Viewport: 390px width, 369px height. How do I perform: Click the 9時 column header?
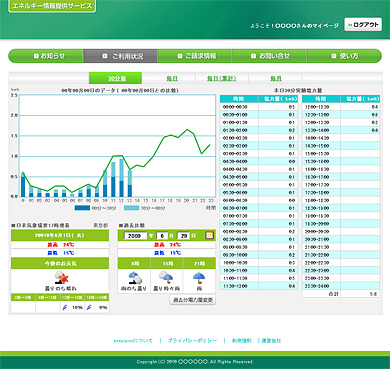click(134, 263)
